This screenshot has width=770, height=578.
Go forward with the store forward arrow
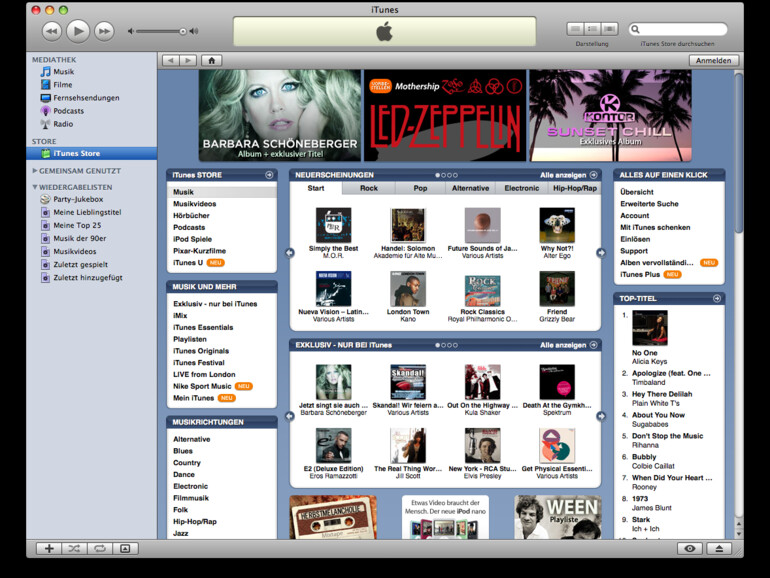click(188, 60)
